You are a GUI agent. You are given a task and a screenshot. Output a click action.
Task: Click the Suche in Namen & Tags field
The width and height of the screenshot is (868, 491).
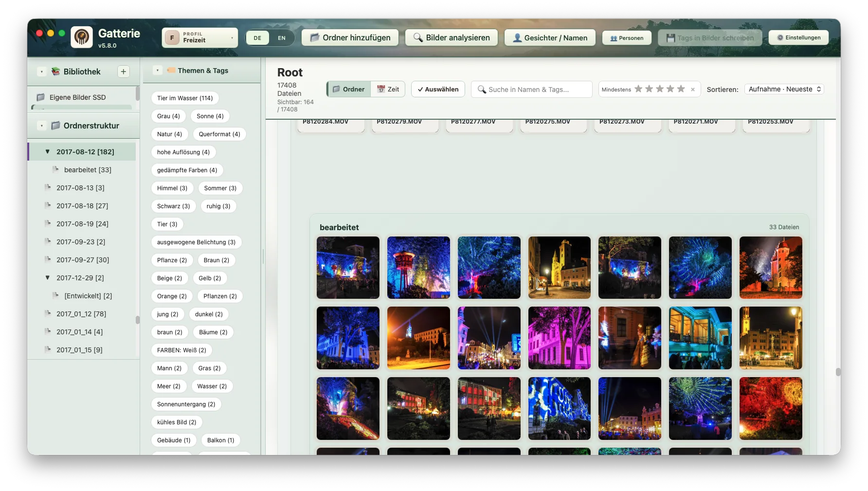(532, 90)
